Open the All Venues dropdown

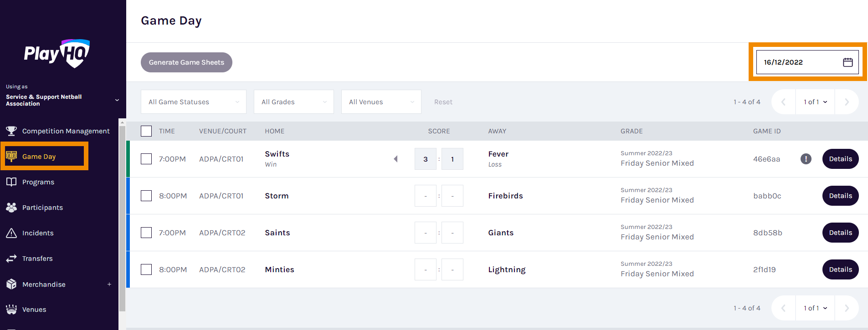coord(381,102)
